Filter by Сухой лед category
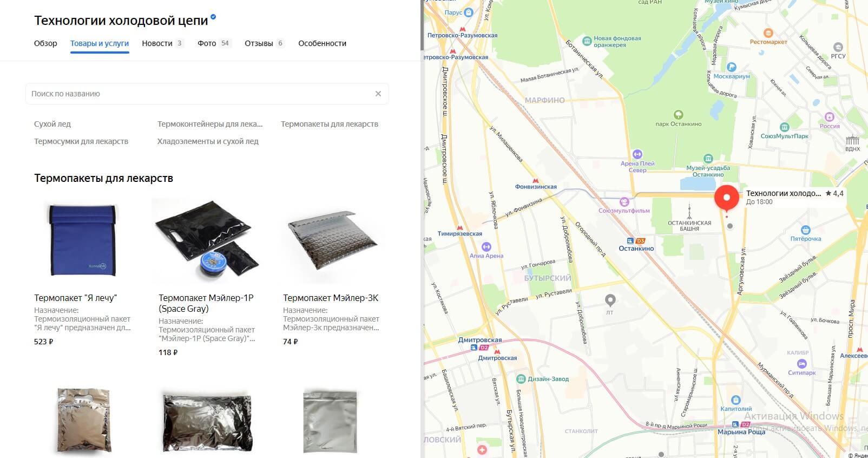Viewport: 868px width, 458px height. 52,124
